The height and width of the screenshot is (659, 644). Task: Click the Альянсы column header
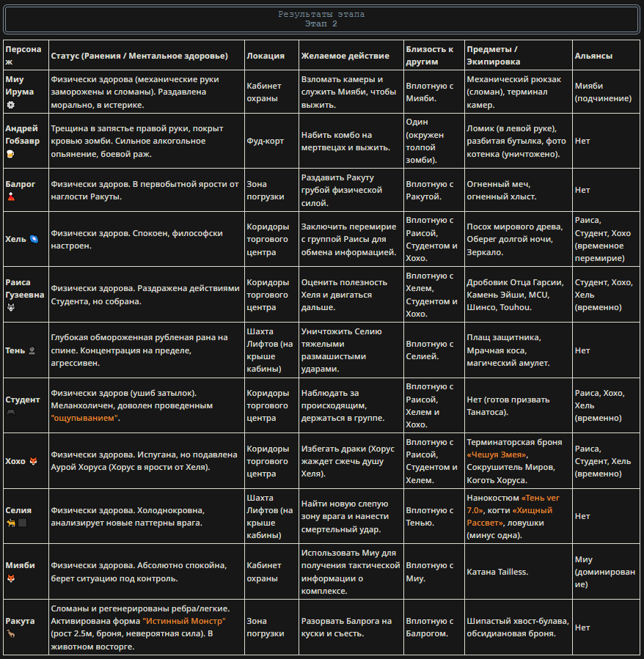click(606, 55)
